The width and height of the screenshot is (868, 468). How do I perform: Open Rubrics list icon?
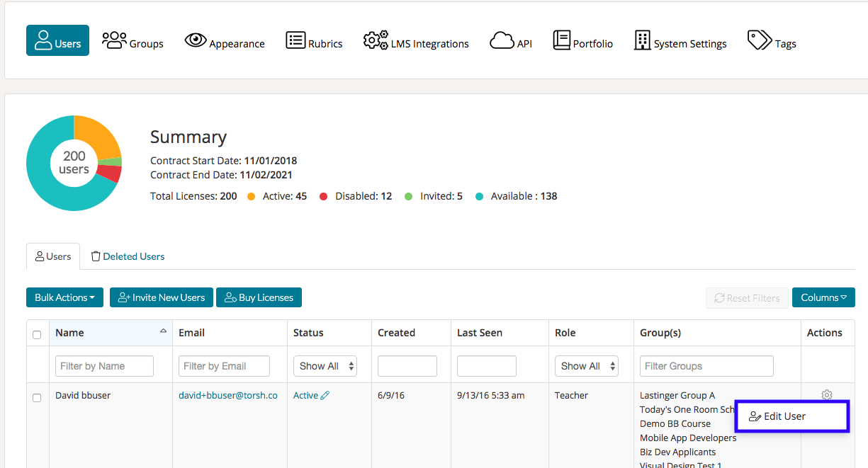(295, 40)
